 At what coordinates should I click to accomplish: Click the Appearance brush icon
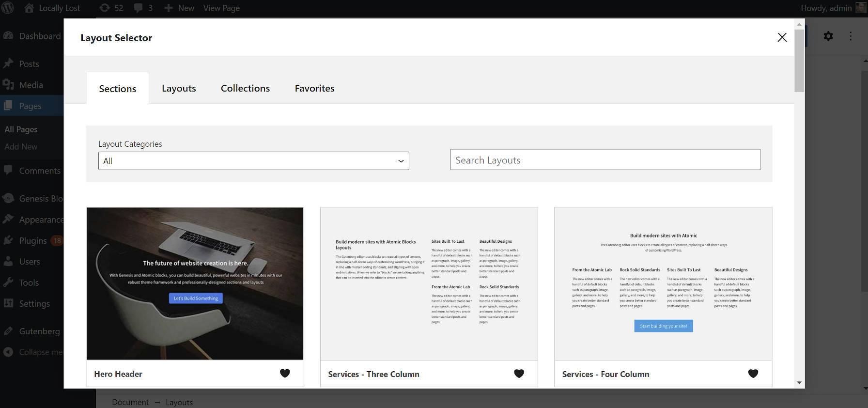(8, 220)
